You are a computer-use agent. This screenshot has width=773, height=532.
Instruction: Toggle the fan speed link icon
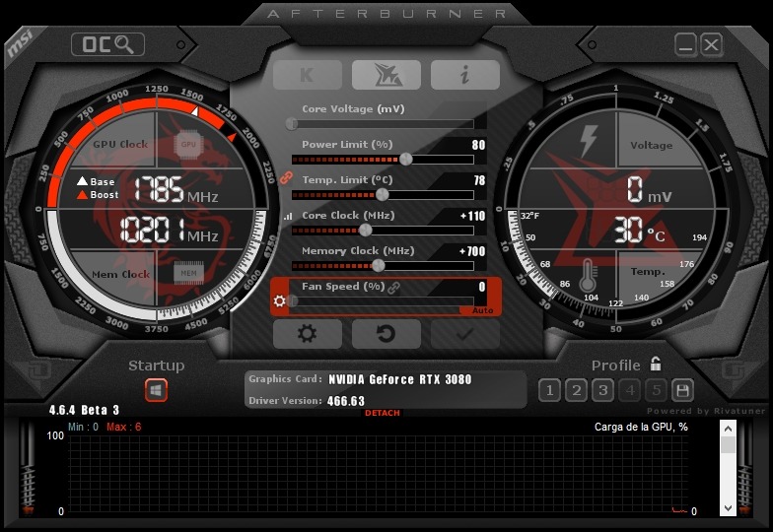tap(394, 288)
